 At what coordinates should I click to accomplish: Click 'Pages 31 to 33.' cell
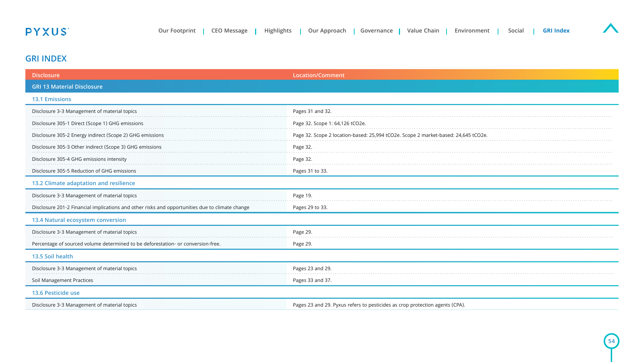[310, 171]
